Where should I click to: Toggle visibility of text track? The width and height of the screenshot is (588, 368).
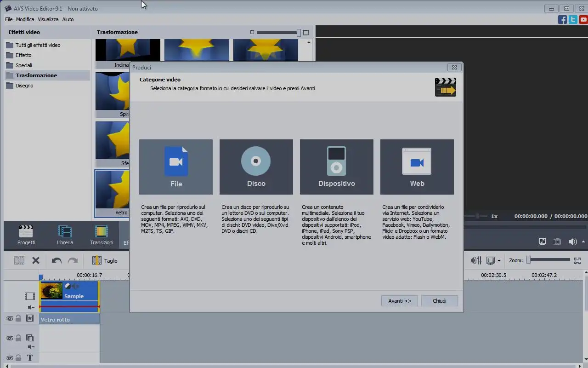coord(9,357)
